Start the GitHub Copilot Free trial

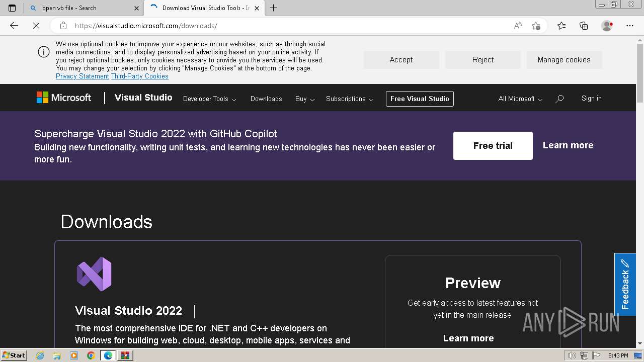(493, 146)
